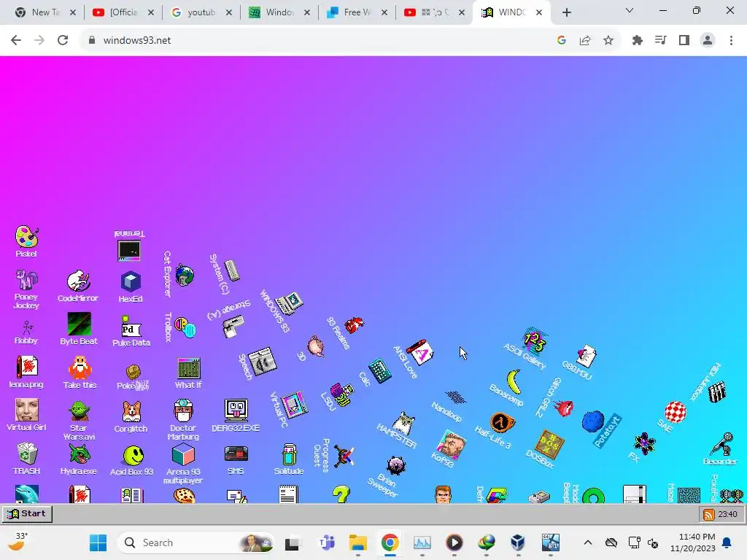747x560 pixels.
Task: Open the Piskel paint palette icon
Action: click(x=27, y=237)
